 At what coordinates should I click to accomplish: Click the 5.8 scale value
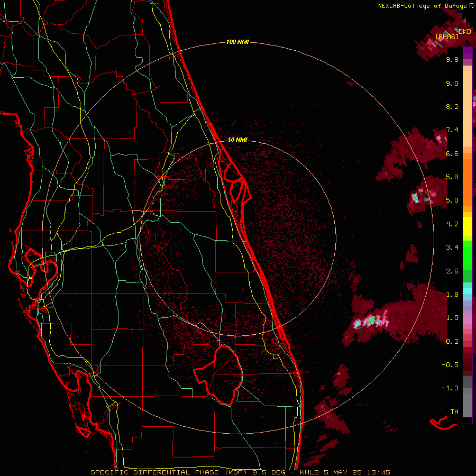click(x=452, y=177)
